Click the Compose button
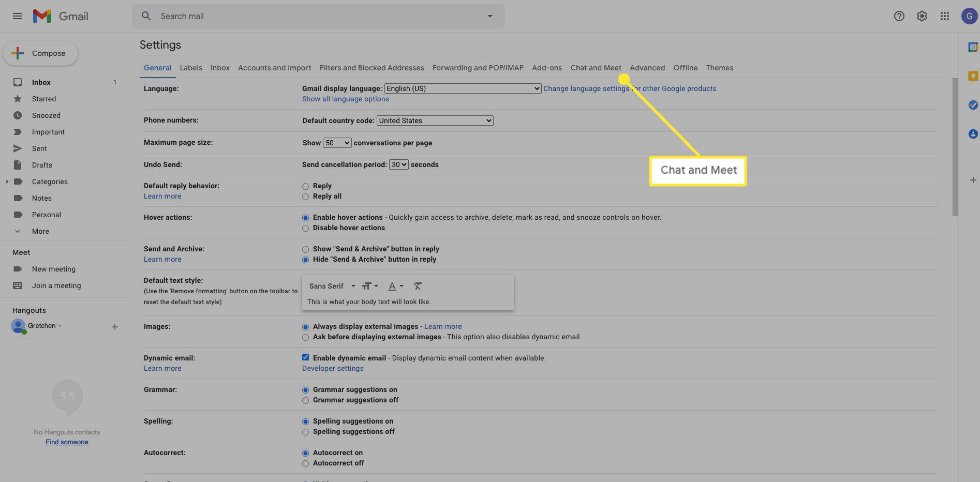The width and height of the screenshot is (980, 482). point(41,53)
